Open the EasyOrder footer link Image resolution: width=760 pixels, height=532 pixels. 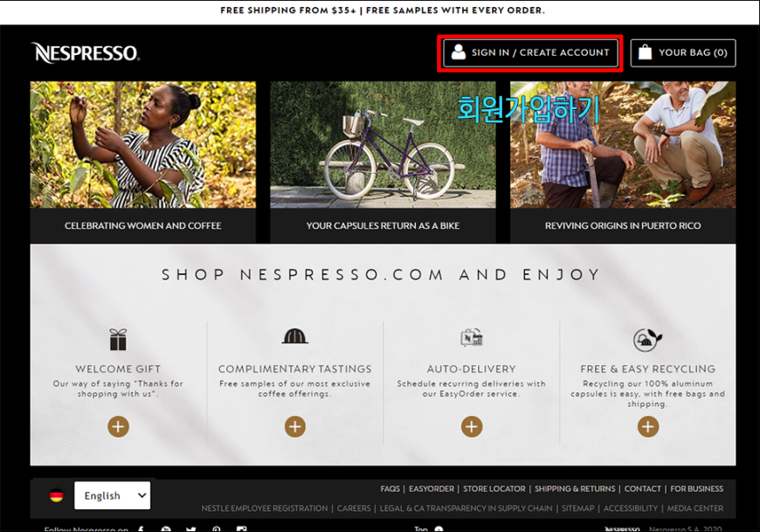[x=432, y=489]
